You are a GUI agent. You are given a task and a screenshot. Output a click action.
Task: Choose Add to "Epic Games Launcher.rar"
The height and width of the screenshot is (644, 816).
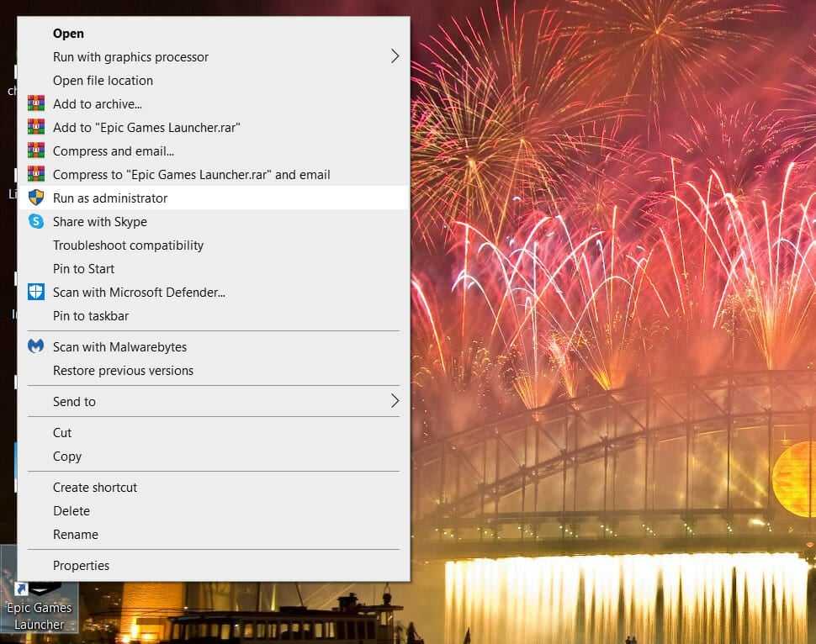click(214, 128)
